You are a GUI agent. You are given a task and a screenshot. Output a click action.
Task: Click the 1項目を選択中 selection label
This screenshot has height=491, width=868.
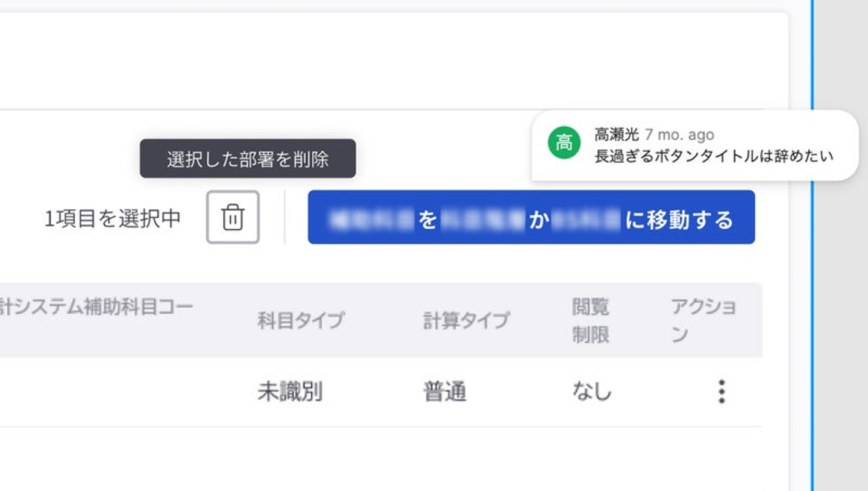coord(113,218)
